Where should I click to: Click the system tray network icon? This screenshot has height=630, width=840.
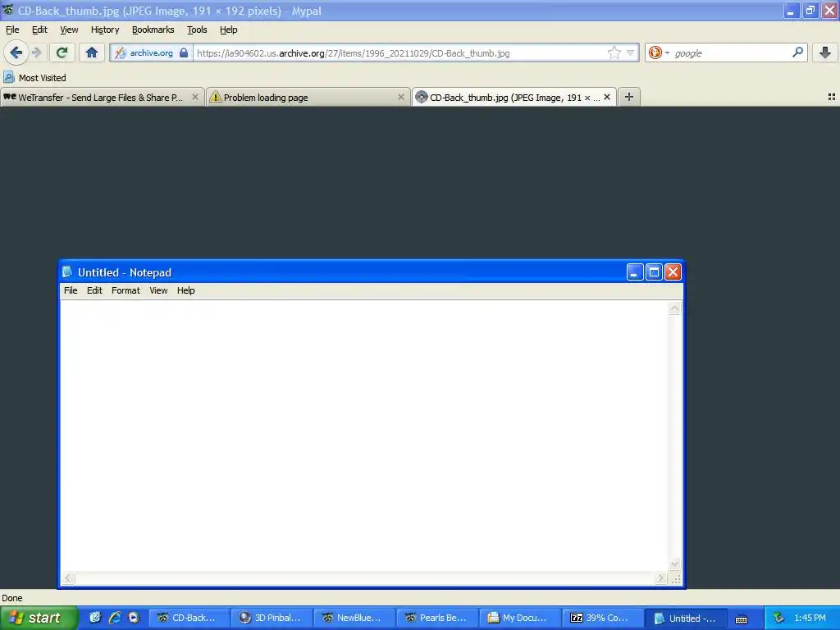778,618
